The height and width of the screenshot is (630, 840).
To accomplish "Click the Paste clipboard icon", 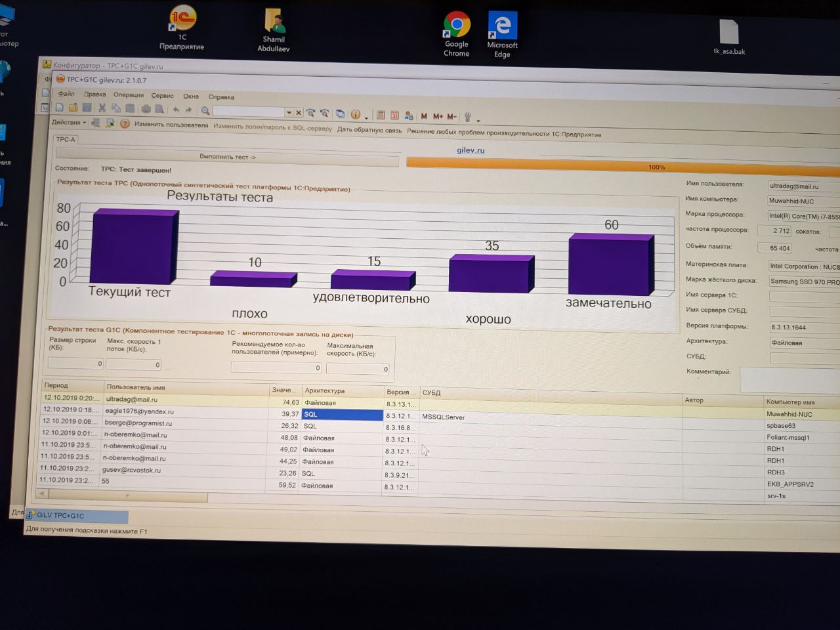I will pyautogui.click(x=130, y=108).
